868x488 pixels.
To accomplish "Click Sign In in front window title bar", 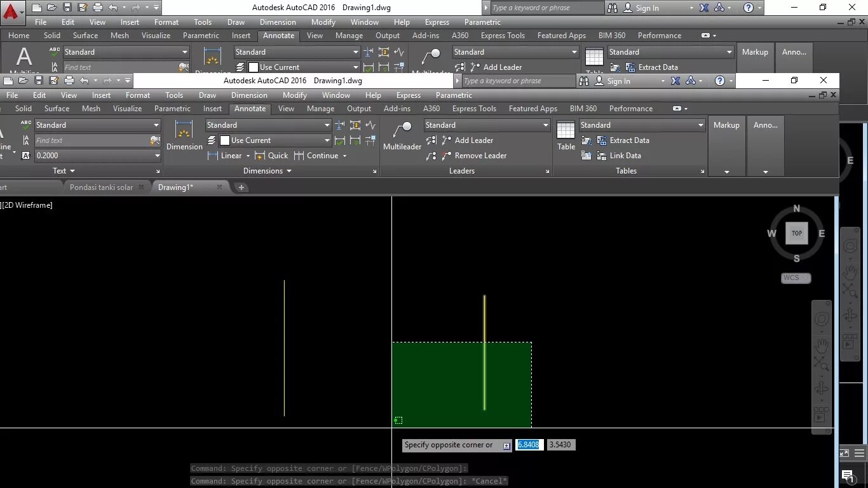I will click(618, 81).
